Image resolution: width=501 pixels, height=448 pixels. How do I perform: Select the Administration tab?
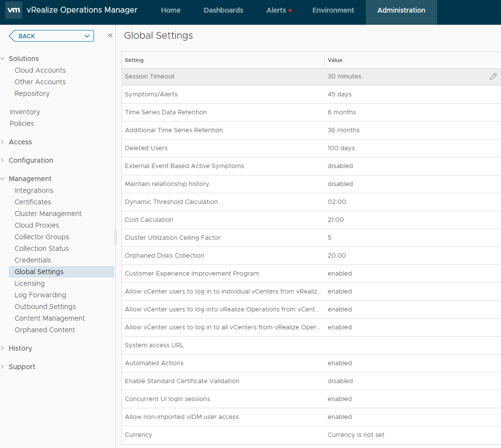[401, 12]
